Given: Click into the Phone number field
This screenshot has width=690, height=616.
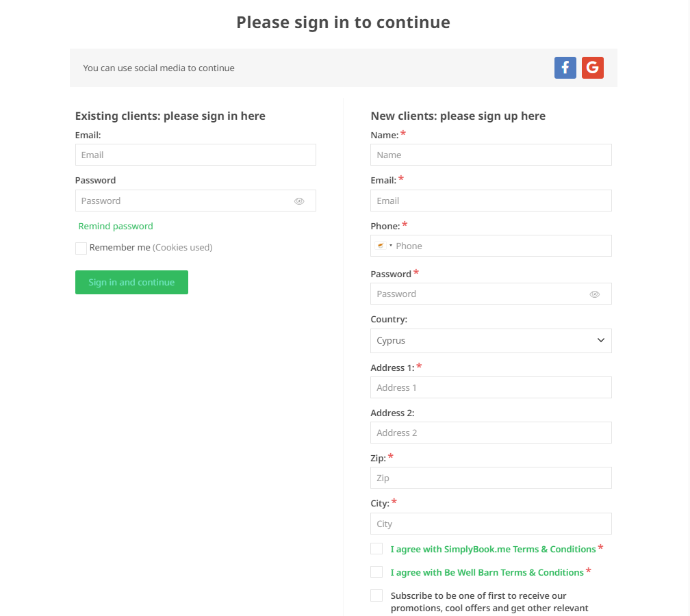Looking at the screenshot, I should tap(502, 246).
